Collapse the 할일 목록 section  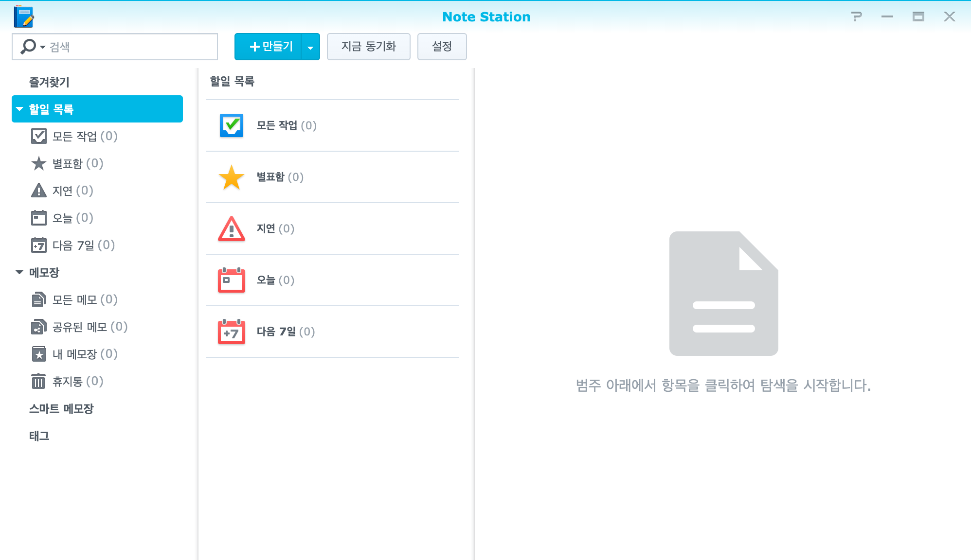pos(19,109)
